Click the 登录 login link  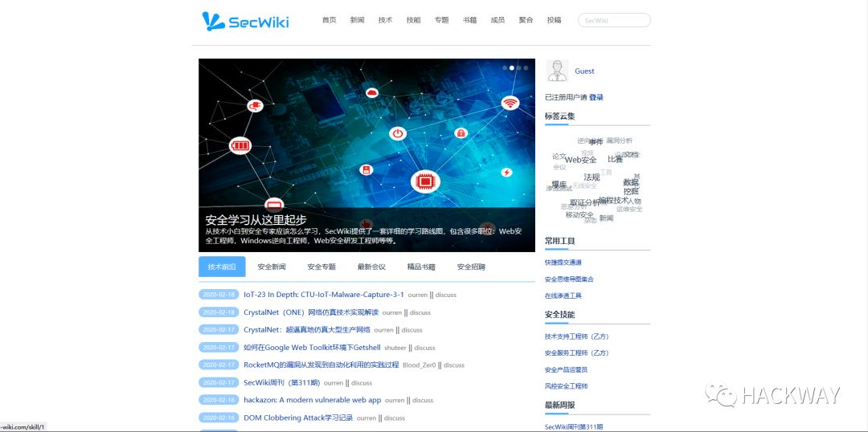[596, 97]
